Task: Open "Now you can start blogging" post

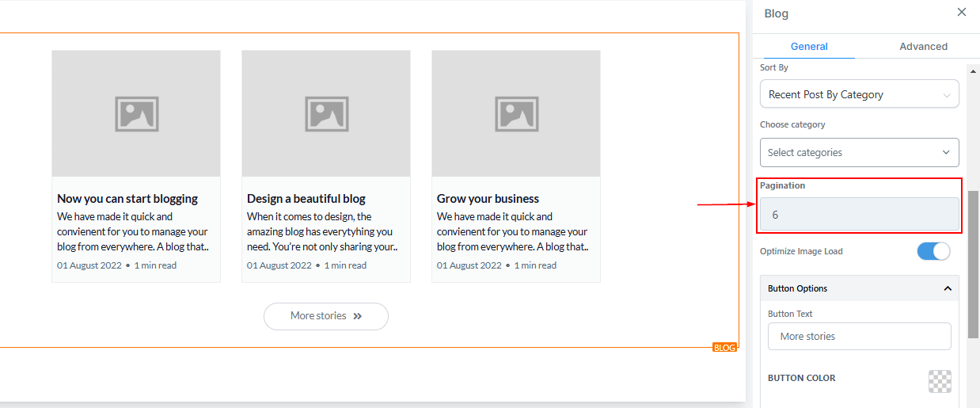Action: (x=127, y=199)
